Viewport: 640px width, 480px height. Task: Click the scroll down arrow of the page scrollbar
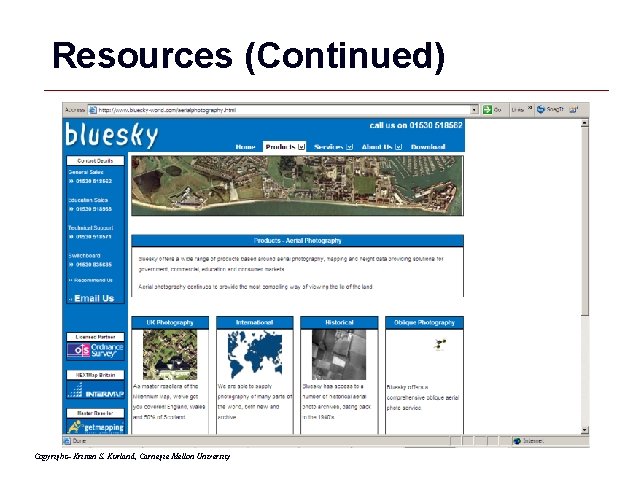pos(585,430)
